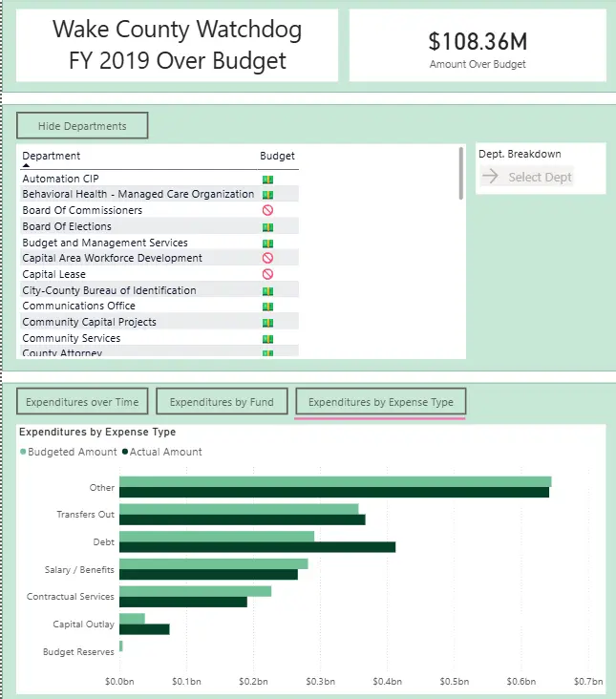This screenshot has width=616, height=699.
Task: Click over-budget icon for Board Of Commissioners
Action: tap(267, 210)
